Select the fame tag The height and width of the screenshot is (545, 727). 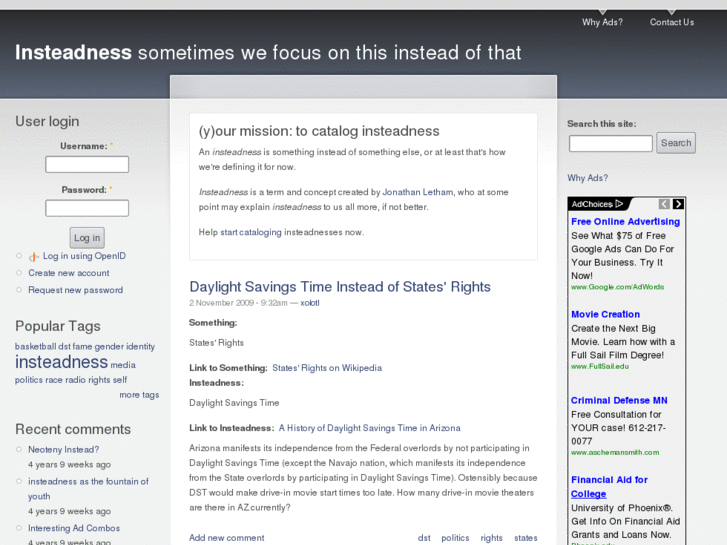pos(82,346)
